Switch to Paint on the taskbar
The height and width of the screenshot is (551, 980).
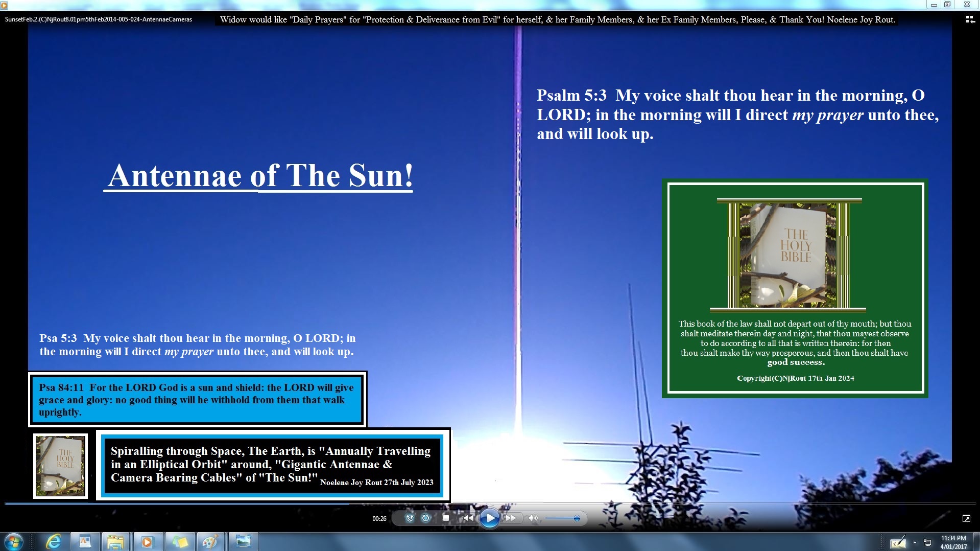click(210, 541)
